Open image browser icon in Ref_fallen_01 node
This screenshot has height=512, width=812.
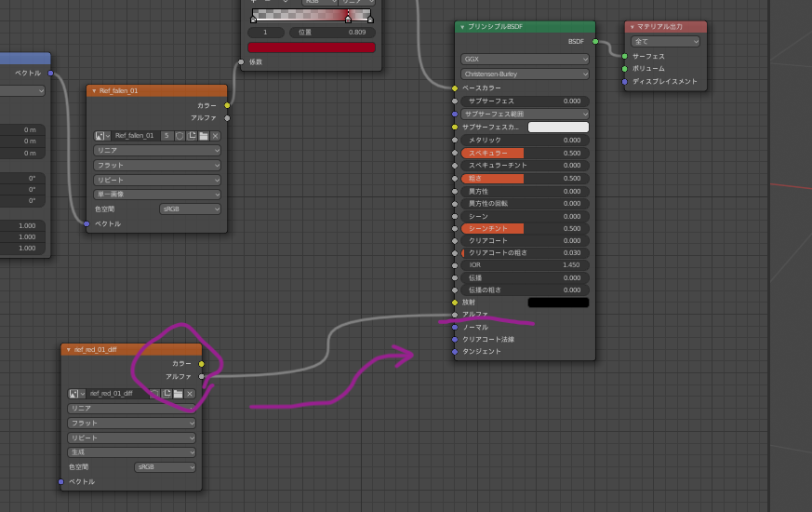[x=102, y=136]
